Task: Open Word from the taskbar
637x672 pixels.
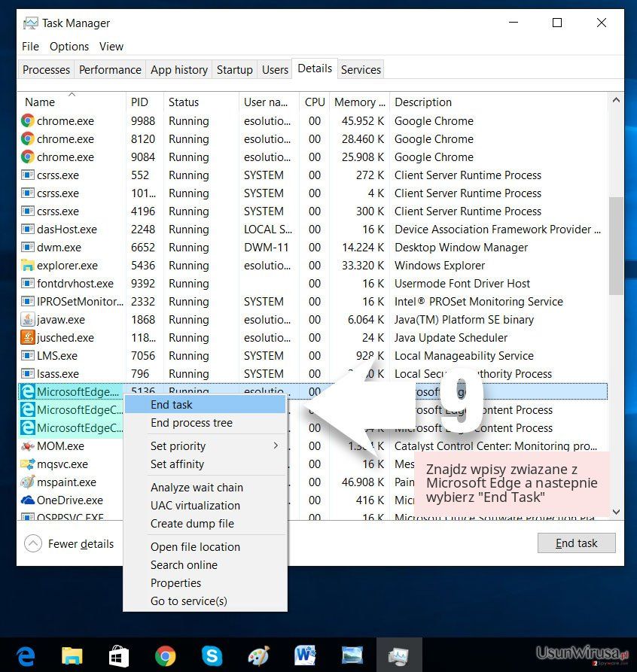Action: pyautogui.click(x=305, y=656)
